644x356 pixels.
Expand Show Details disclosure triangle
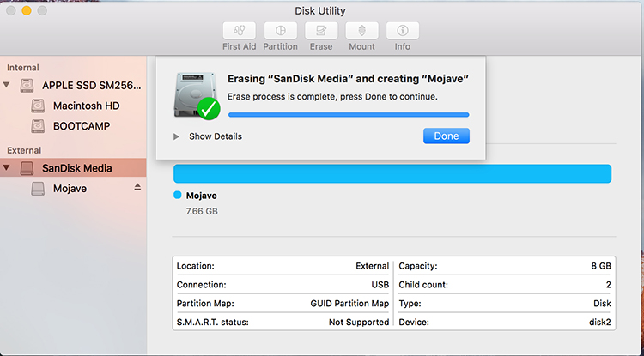coord(177,136)
